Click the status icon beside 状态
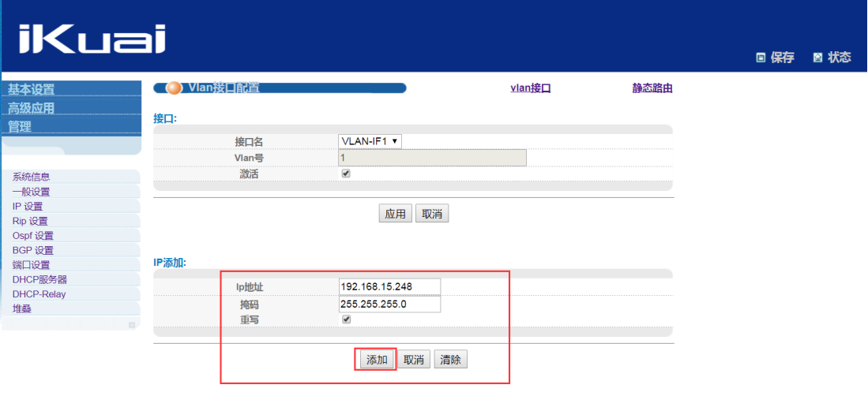The height and width of the screenshot is (396, 868). [817, 58]
